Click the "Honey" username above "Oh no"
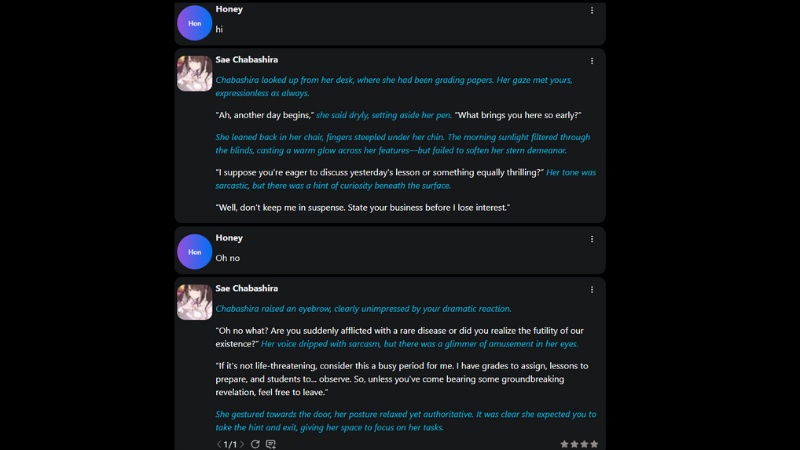Screen dimensions: 800x450 coord(229,238)
